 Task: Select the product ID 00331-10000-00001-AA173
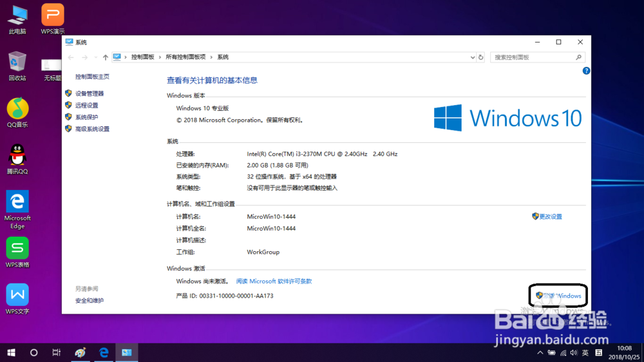(236, 296)
